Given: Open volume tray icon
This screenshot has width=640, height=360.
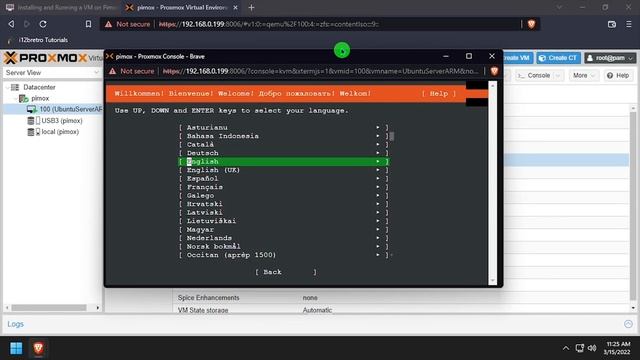Looking at the screenshot, I should point(592,348).
